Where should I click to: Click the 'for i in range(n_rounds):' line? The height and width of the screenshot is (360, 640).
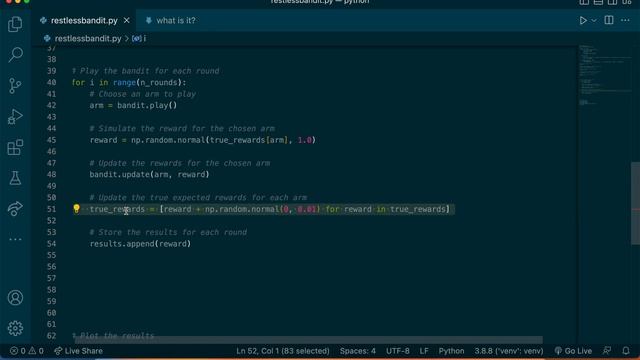coord(129,82)
